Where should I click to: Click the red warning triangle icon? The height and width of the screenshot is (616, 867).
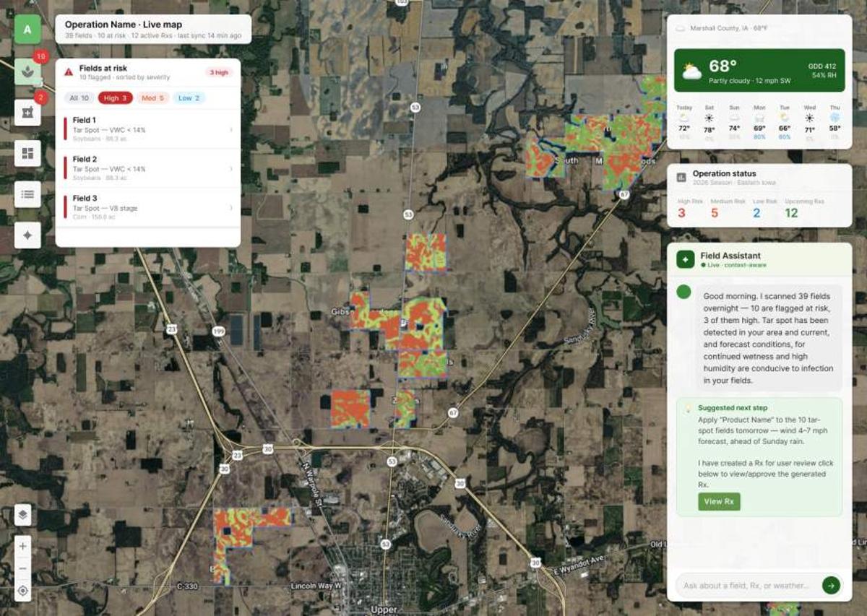click(69, 71)
